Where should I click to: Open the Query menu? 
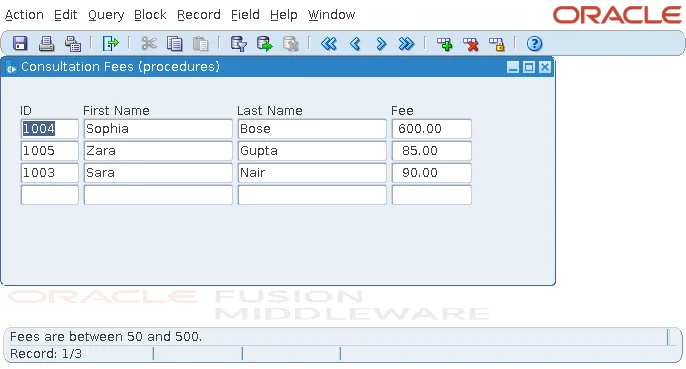[x=106, y=15]
